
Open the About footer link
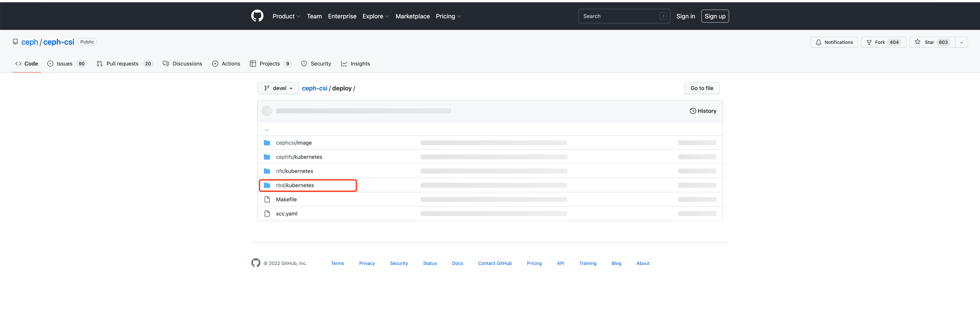(643, 263)
